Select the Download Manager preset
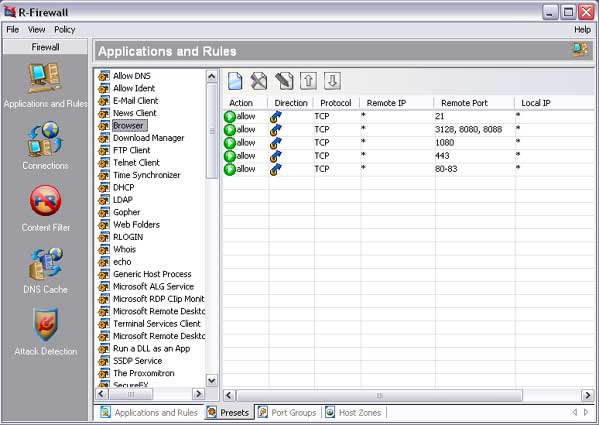The width and height of the screenshot is (599, 425). pos(148,138)
